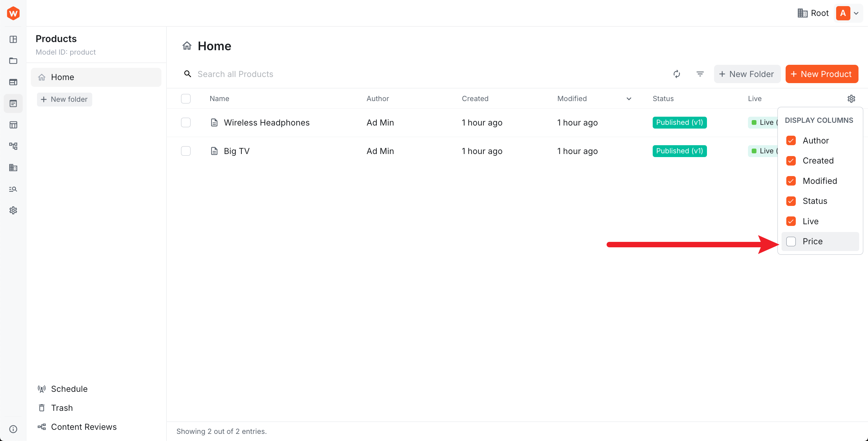Screen dimensions: 868x441
Task: Disable the Author display column
Action: coord(791,140)
